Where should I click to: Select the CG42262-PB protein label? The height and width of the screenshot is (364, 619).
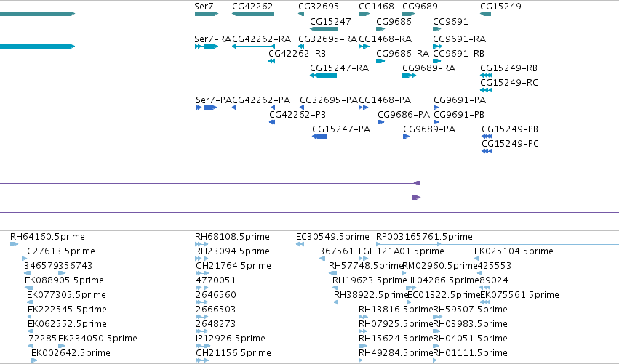pyautogui.click(x=297, y=115)
